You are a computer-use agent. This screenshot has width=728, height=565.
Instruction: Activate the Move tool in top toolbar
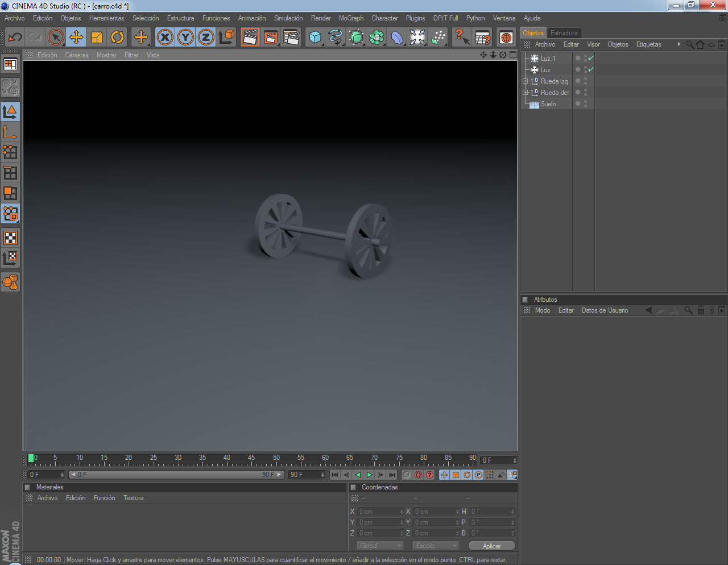(76, 38)
